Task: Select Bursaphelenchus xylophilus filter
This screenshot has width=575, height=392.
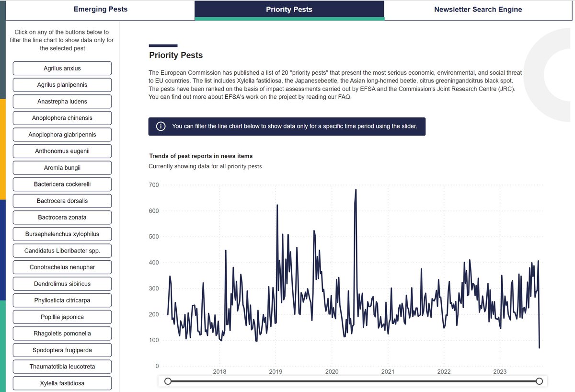Action: click(62, 234)
